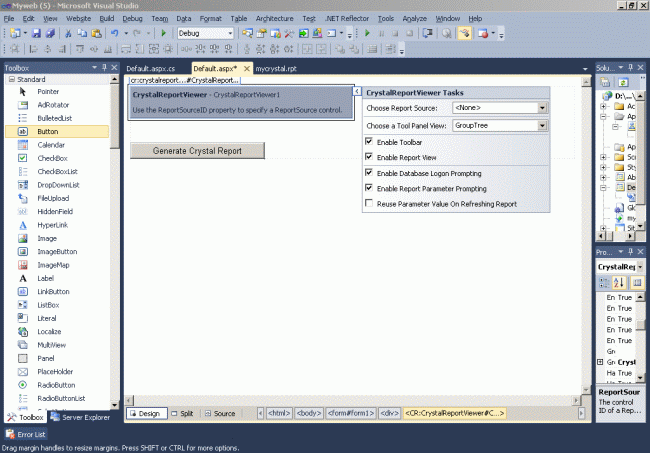
Task: Open the File menu
Action: [9, 19]
